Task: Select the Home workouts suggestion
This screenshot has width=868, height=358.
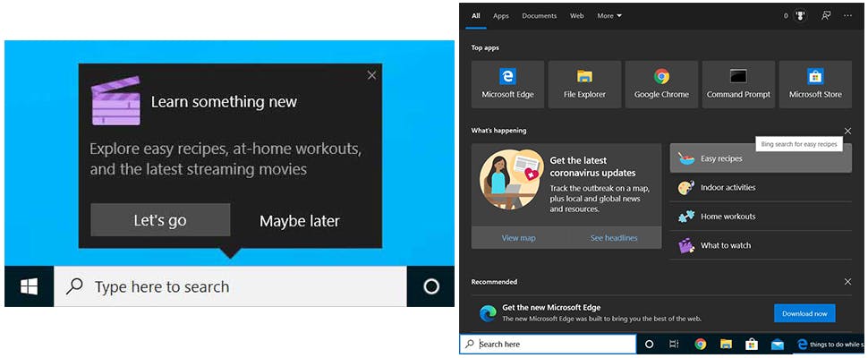Action: click(x=761, y=217)
